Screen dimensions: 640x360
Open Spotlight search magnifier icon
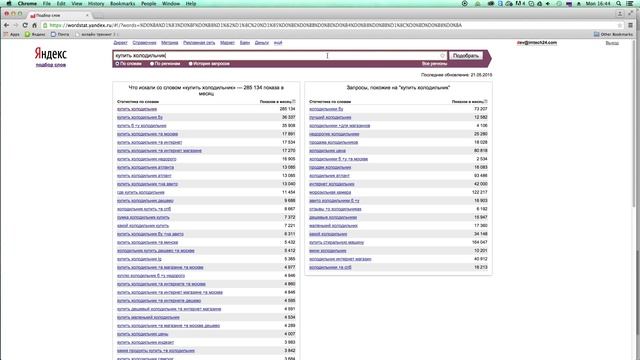click(x=619, y=4)
